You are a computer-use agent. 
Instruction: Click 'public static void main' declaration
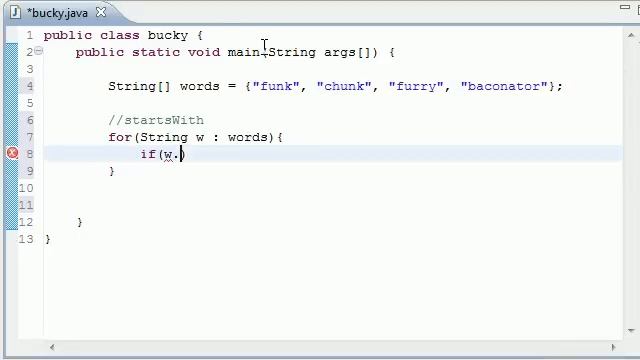pos(168,52)
